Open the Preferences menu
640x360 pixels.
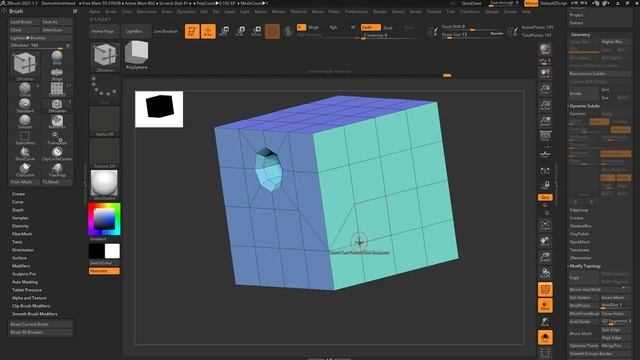(x=356, y=12)
